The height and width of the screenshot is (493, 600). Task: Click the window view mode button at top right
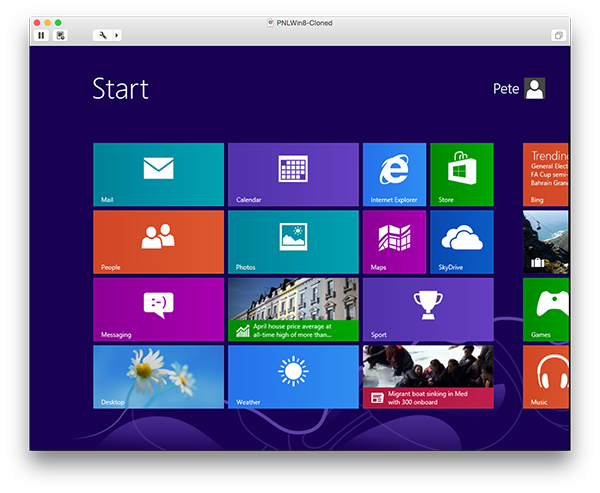tap(558, 35)
